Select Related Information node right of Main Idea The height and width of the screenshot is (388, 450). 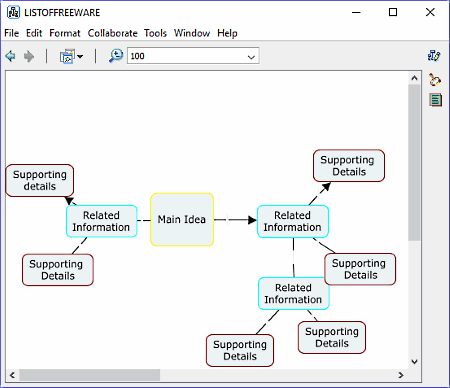[293, 221]
